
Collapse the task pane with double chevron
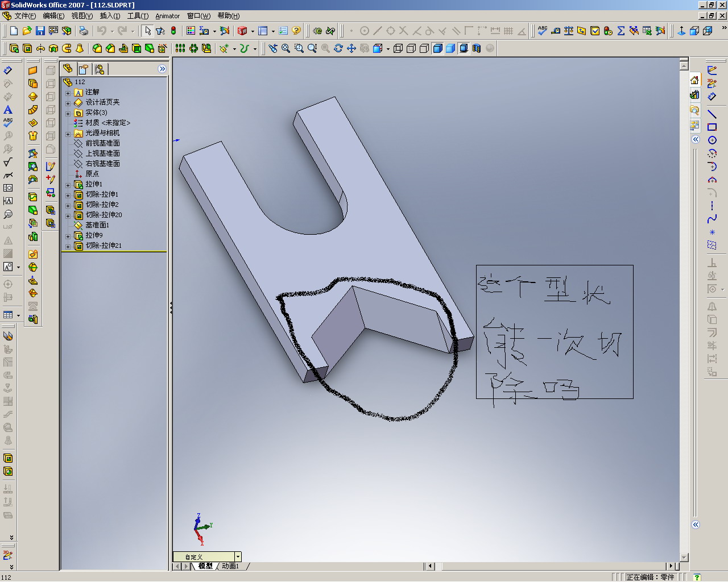pos(696,139)
